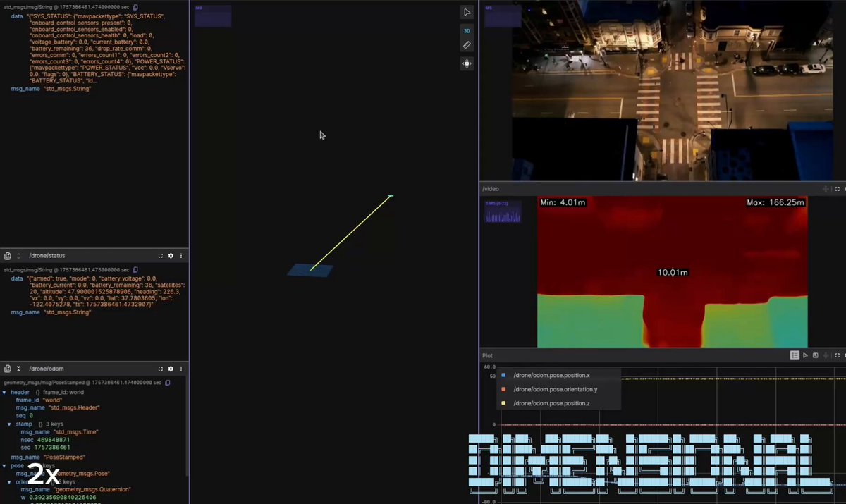Click the camera recenter icon in 3D panel
Screen dimensions: 846x504
(x=467, y=63)
